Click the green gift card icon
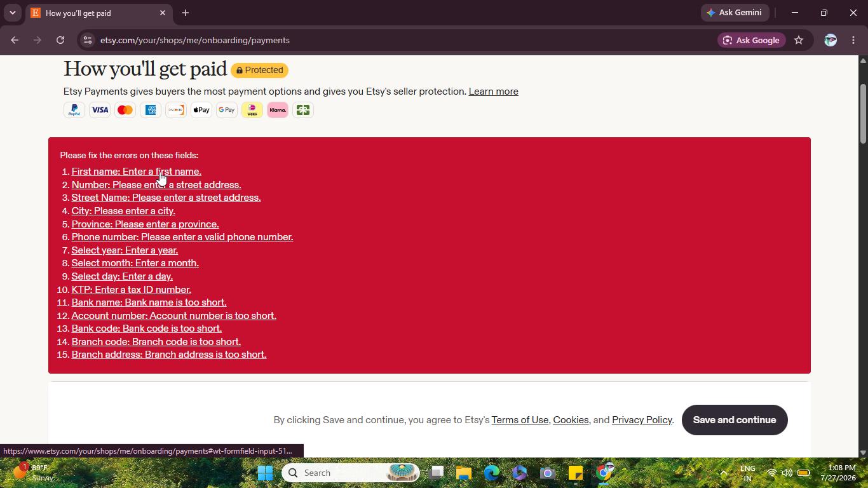868x488 pixels. 303,110
